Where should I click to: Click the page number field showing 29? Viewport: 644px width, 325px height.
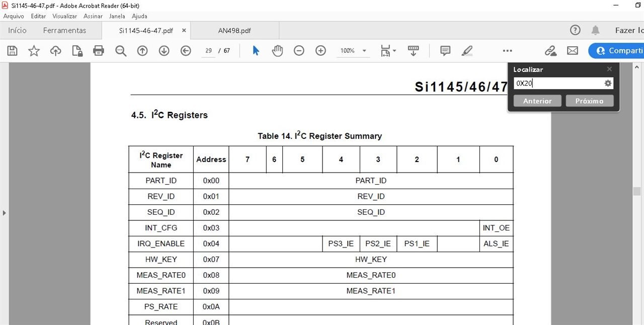point(208,51)
